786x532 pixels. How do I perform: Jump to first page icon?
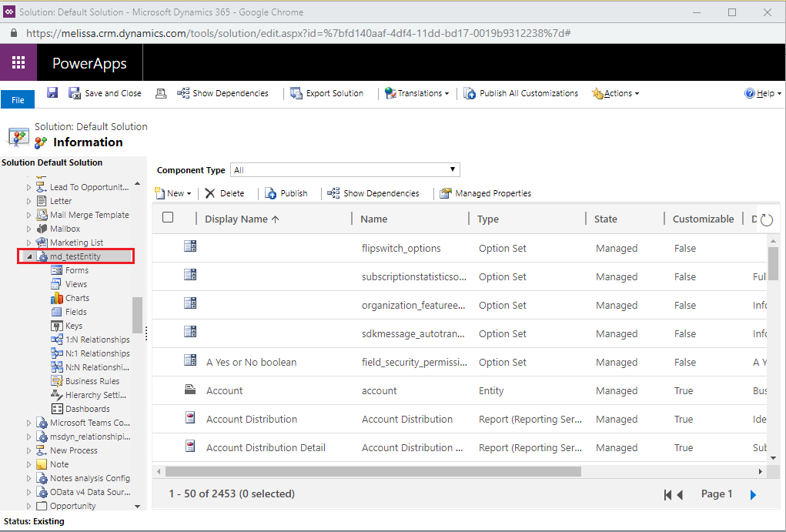click(x=667, y=495)
